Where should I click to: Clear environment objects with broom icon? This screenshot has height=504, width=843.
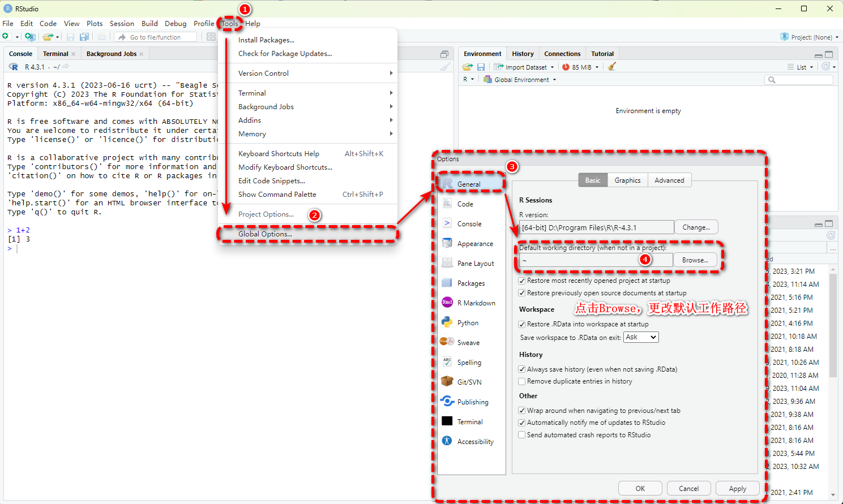[611, 67]
